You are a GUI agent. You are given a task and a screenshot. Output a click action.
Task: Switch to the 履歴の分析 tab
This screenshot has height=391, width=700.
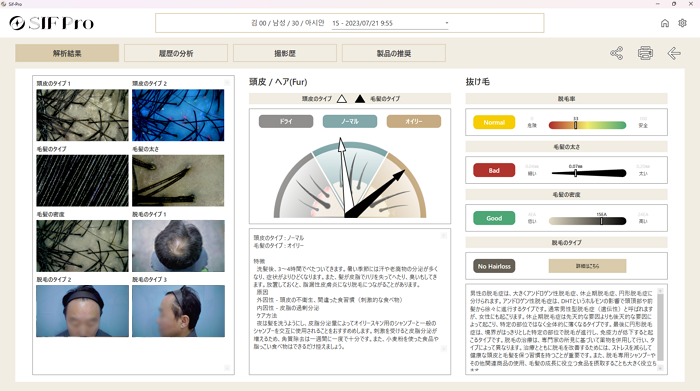pyautogui.click(x=176, y=53)
